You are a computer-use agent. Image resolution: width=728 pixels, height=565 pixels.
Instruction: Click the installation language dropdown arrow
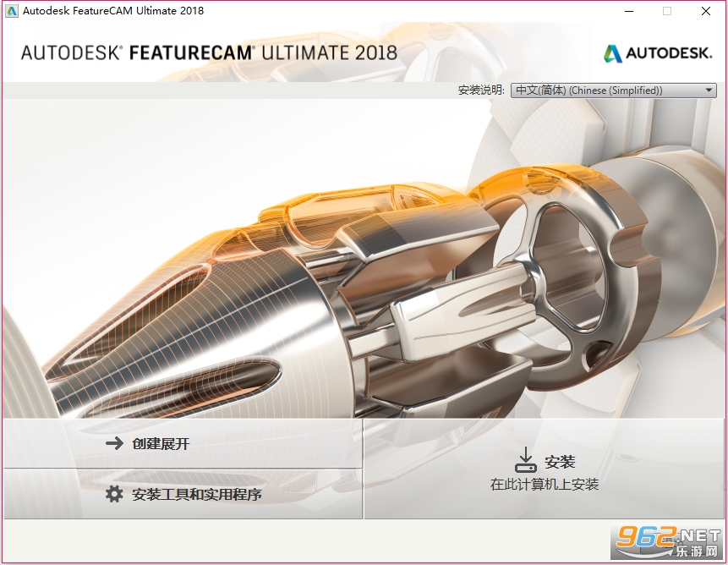tap(709, 90)
